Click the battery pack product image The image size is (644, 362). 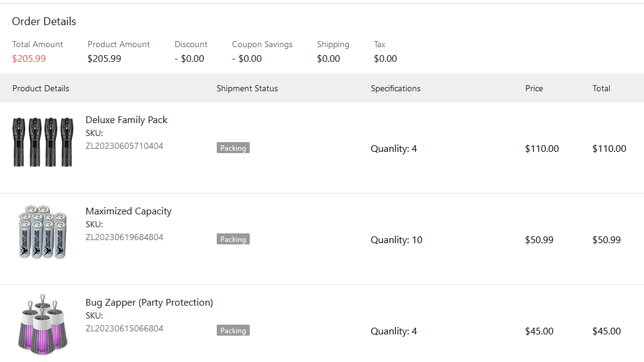pyautogui.click(x=42, y=233)
